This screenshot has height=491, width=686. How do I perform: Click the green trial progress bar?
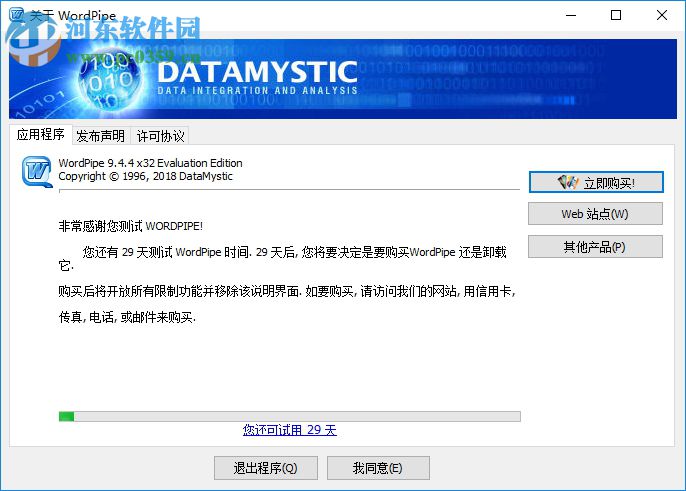pyautogui.click(x=290, y=416)
